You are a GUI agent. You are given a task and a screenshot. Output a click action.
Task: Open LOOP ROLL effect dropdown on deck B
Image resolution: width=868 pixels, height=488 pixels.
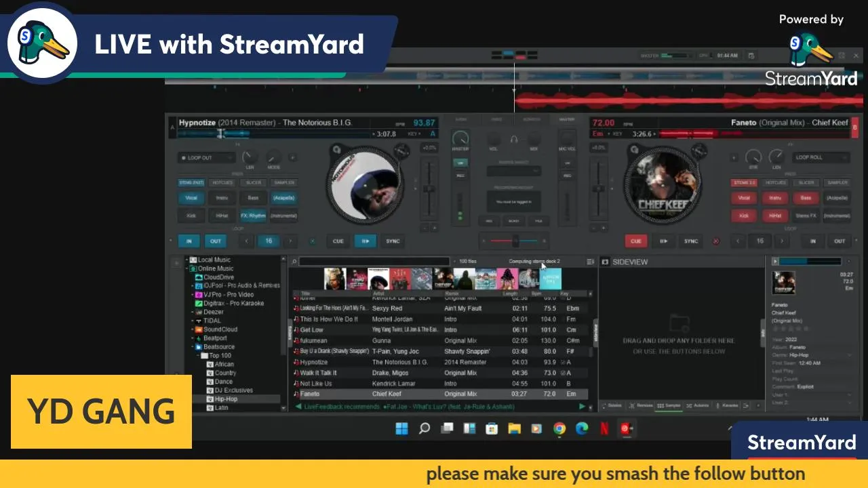821,157
